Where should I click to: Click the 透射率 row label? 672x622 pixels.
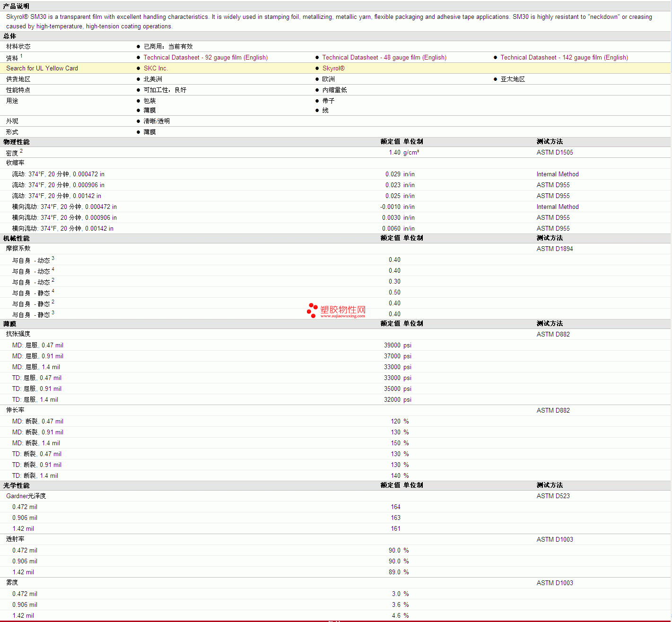15,539
